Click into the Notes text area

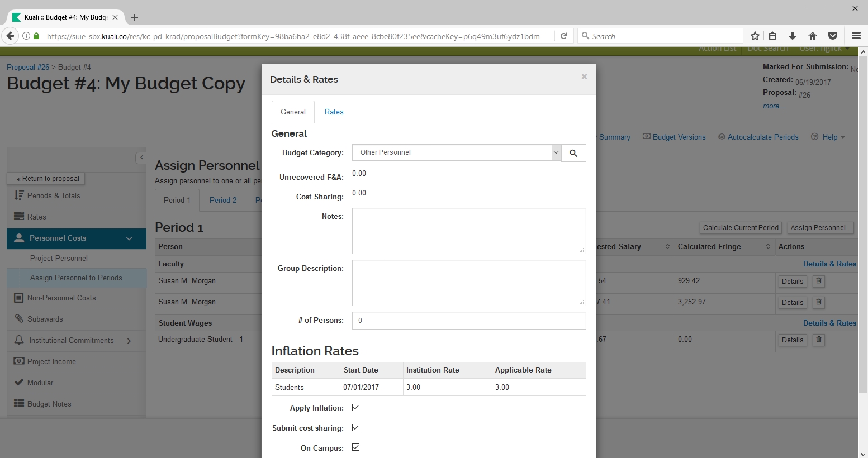coord(468,231)
